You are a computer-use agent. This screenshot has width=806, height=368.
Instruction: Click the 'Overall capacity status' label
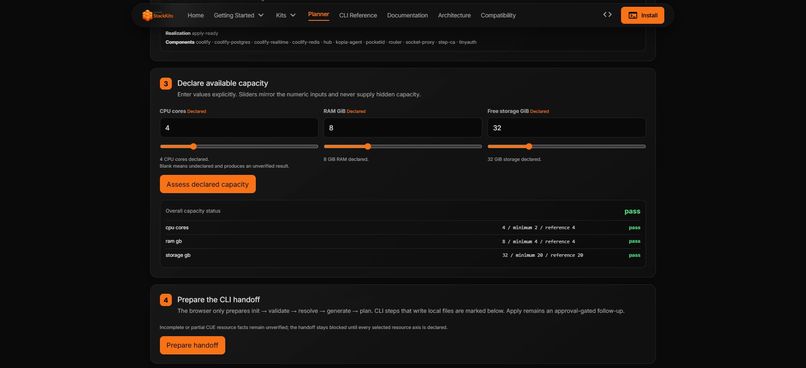pos(193,211)
